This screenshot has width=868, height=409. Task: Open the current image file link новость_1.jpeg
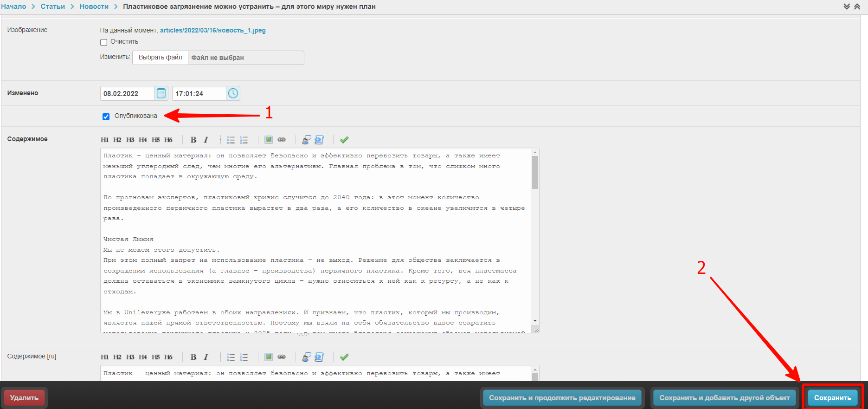(x=212, y=30)
